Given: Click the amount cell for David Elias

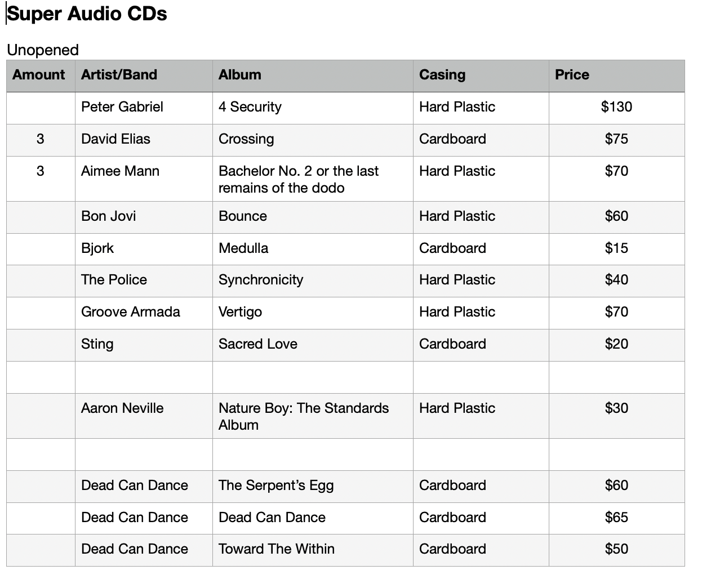Looking at the screenshot, I should pyautogui.click(x=41, y=140).
